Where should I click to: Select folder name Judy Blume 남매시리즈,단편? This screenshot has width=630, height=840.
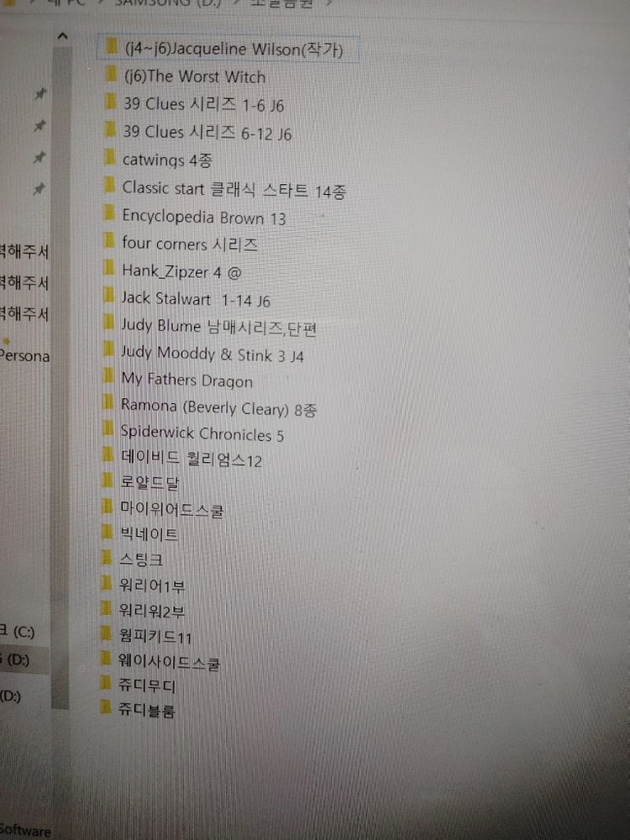click(x=218, y=327)
